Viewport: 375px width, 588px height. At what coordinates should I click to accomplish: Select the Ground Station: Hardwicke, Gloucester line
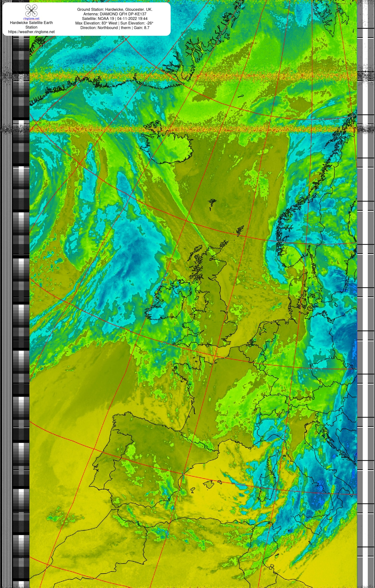(x=115, y=10)
